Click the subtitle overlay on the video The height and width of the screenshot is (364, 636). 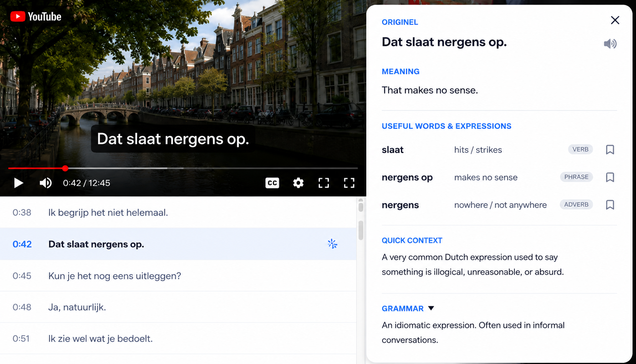[x=173, y=139]
